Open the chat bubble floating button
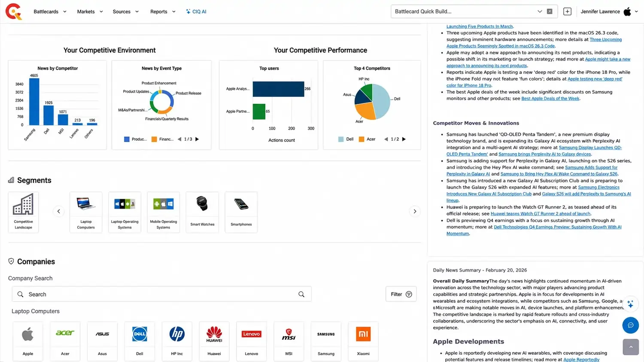Image resolution: width=644 pixels, height=362 pixels. [x=631, y=325]
